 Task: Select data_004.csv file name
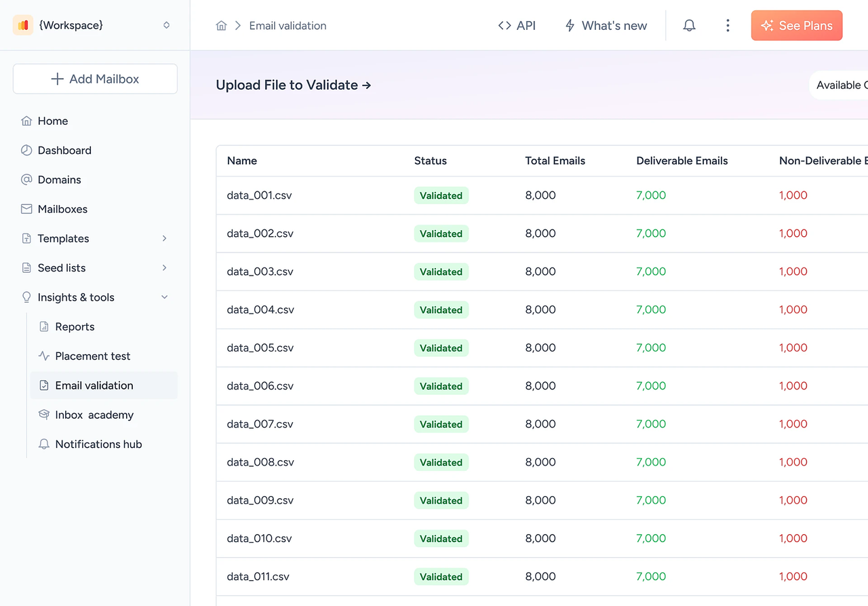point(260,309)
